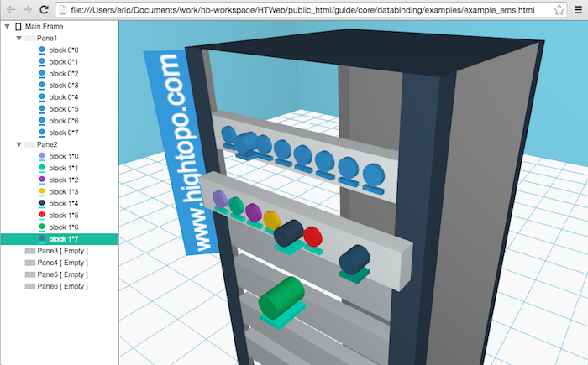
Task: Select the Main Frame label
Action: 44,26
